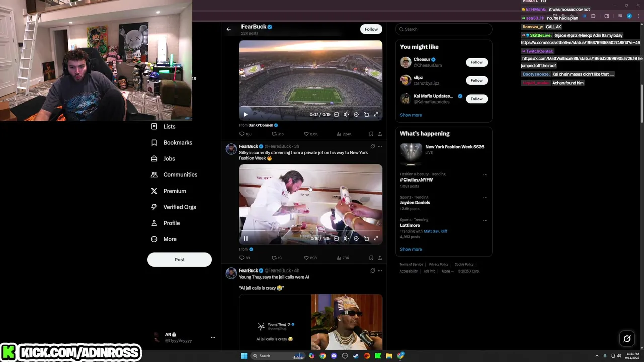Open Communities in the sidebar
The width and height of the screenshot is (644, 362).
click(174, 175)
